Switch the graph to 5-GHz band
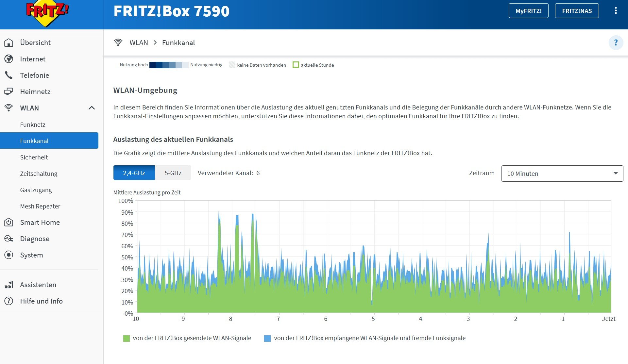The height and width of the screenshot is (364, 628). pyautogui.click(x=173, y=173)
